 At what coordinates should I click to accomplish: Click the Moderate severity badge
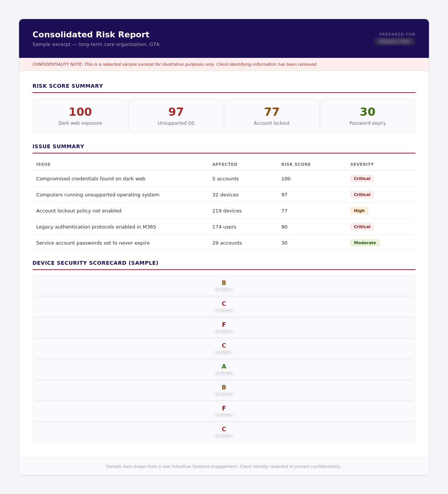pos(365,243)
